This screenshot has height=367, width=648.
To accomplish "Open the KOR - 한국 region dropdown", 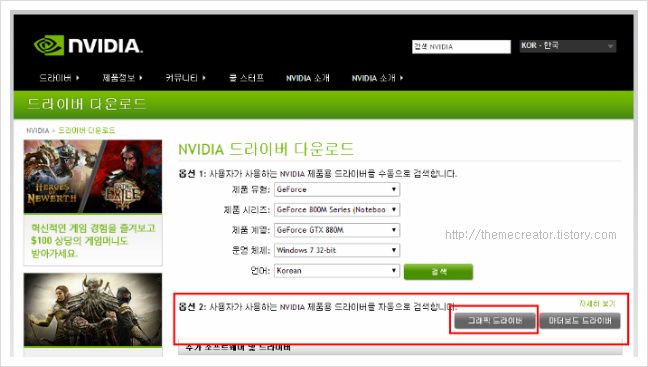I will point(568,46).
